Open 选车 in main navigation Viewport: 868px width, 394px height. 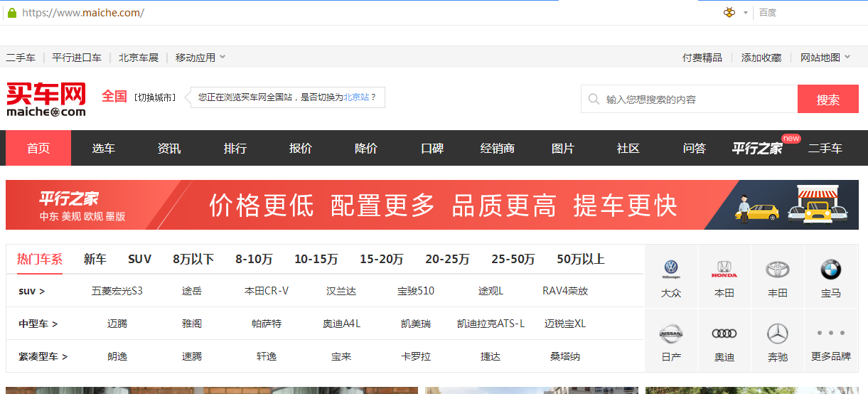[x=104, y=148]
